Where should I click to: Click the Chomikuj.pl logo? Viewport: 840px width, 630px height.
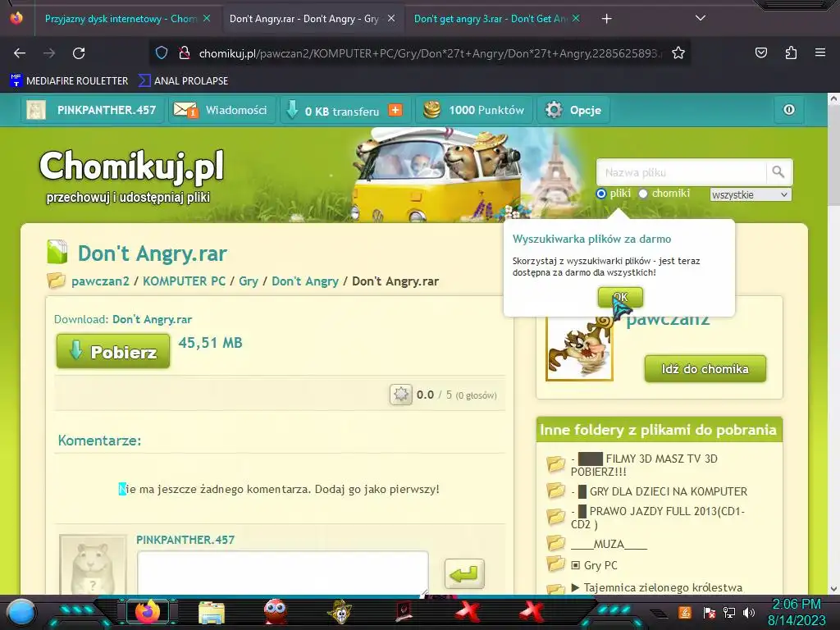tap(132, 166)
